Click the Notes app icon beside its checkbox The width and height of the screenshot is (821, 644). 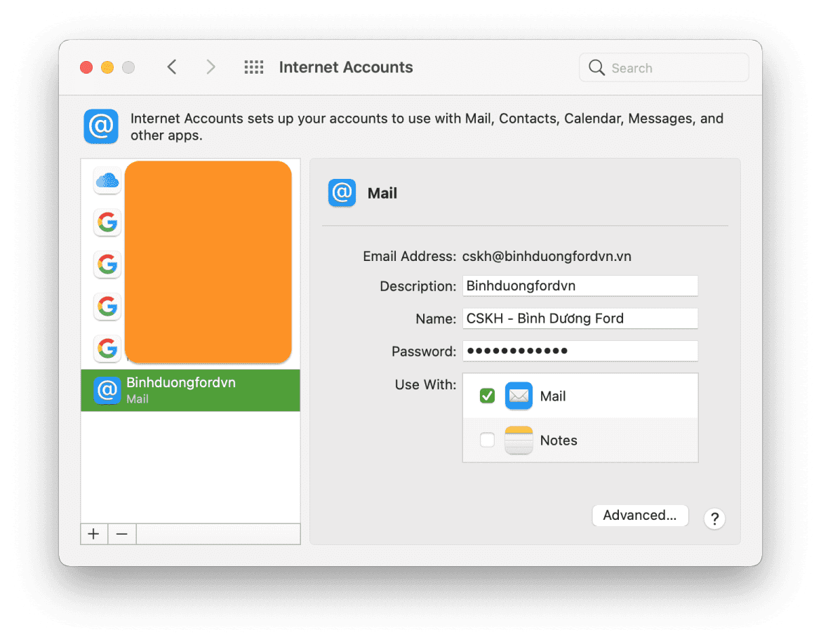[x=519, y=440]
